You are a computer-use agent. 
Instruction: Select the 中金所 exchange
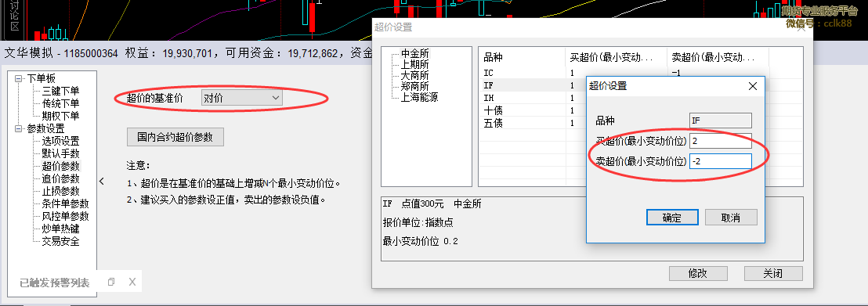click(x=414, y=54)
